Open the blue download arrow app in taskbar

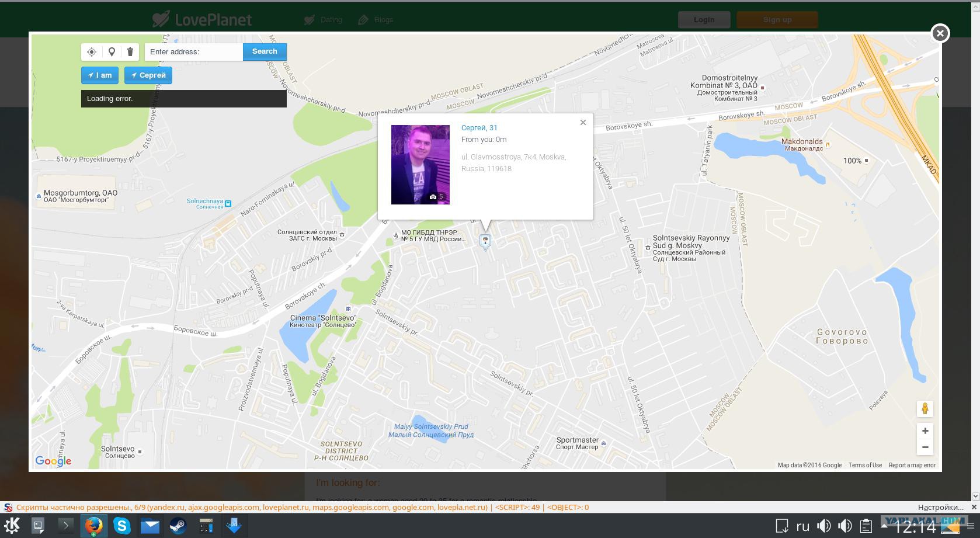click(x=234, y=526)
